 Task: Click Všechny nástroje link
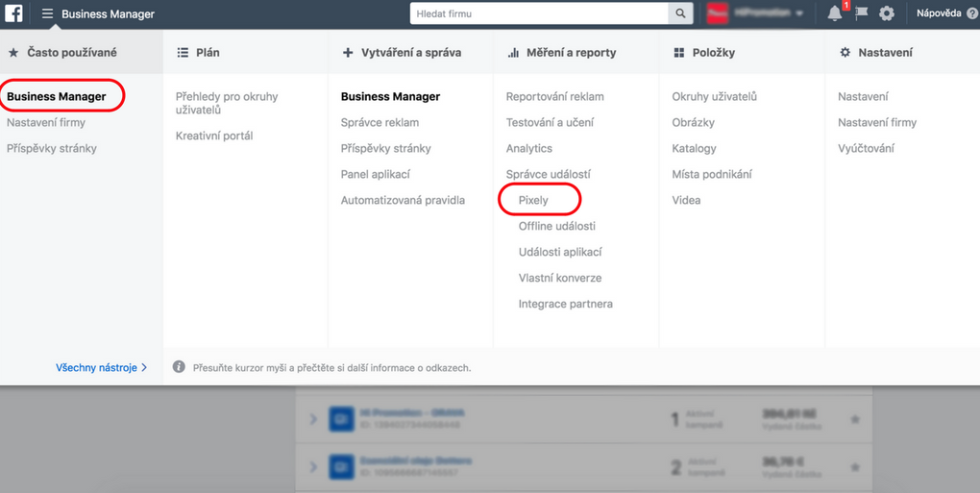tap(101, 367)
